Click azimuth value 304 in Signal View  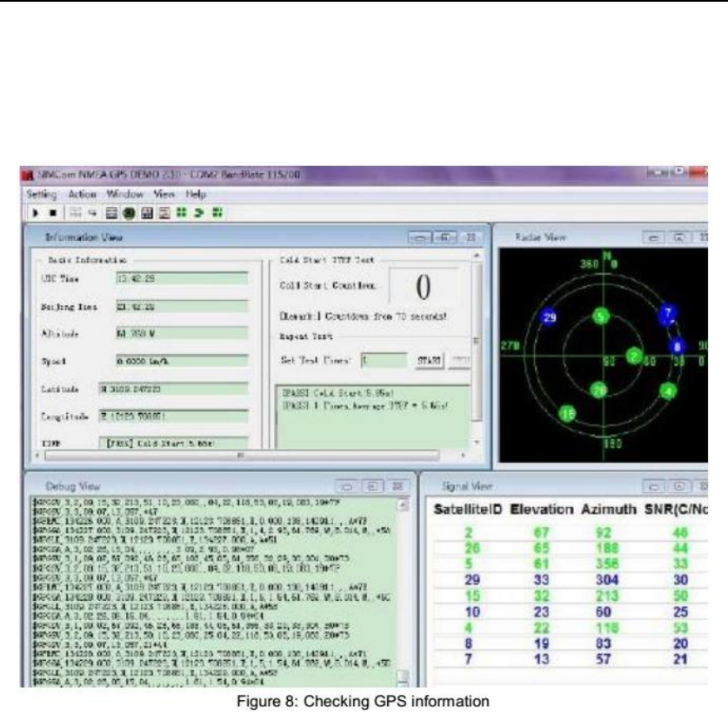[607, 580]
